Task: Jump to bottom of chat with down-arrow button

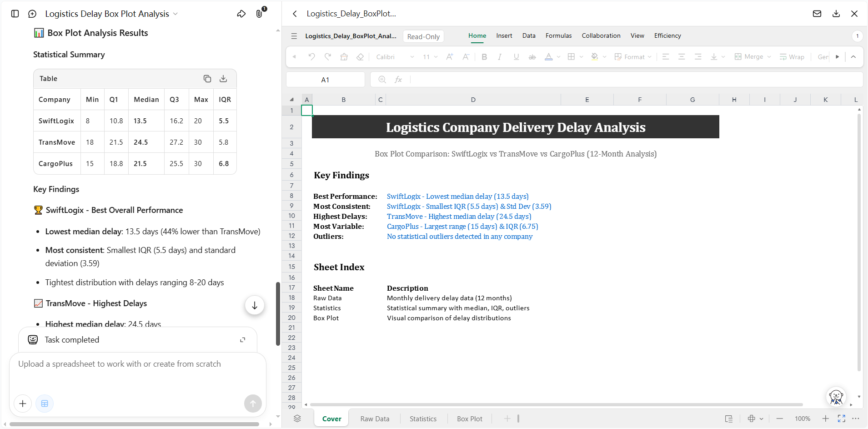Action: point(255,305)
